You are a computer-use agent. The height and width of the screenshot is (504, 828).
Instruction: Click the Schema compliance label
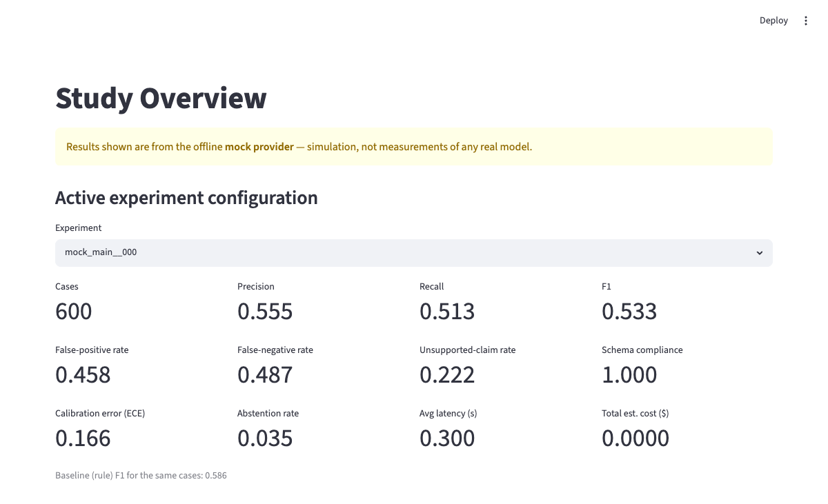(642, 350)
